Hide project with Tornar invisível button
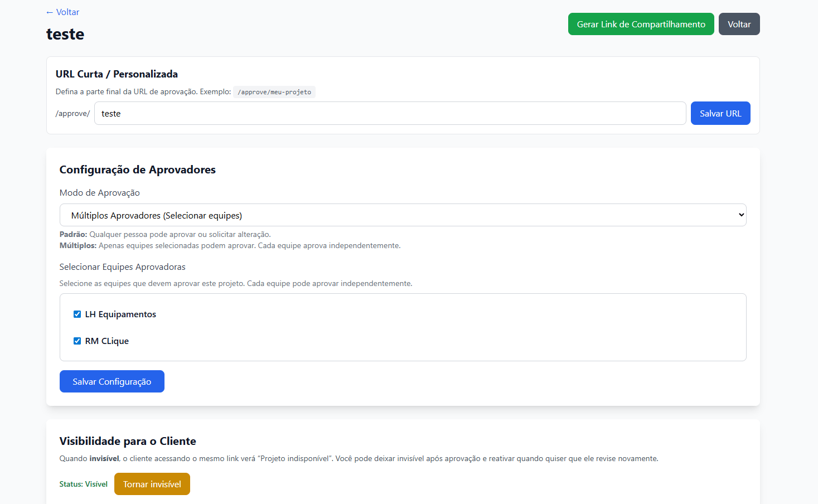 click(152, 484)
